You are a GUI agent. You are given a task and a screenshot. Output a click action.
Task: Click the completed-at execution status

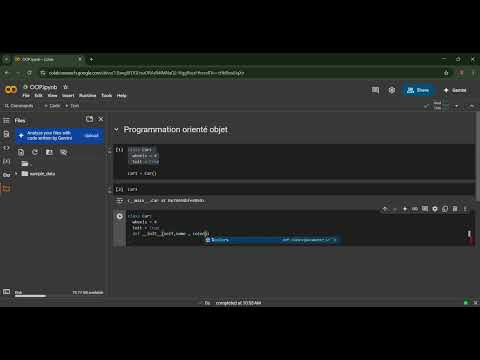tap(238, 303)
